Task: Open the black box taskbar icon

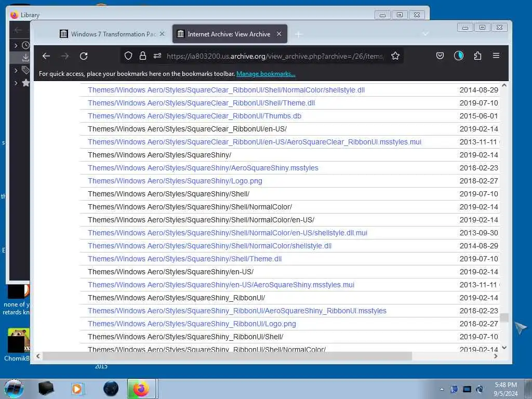Action: tap(46, 389)
